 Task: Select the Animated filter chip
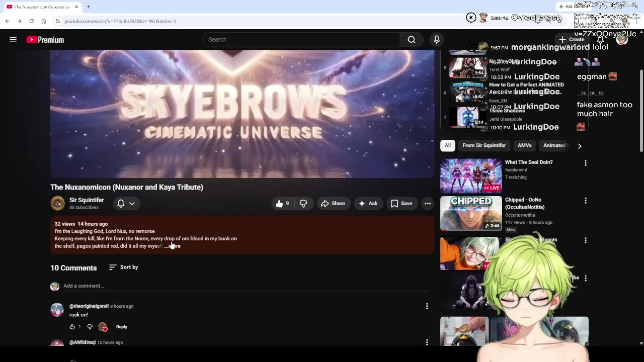[x=554, y=145]
